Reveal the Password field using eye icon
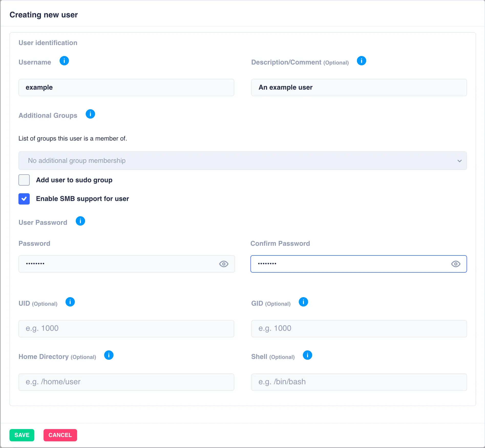 click(x=224, y=264)
